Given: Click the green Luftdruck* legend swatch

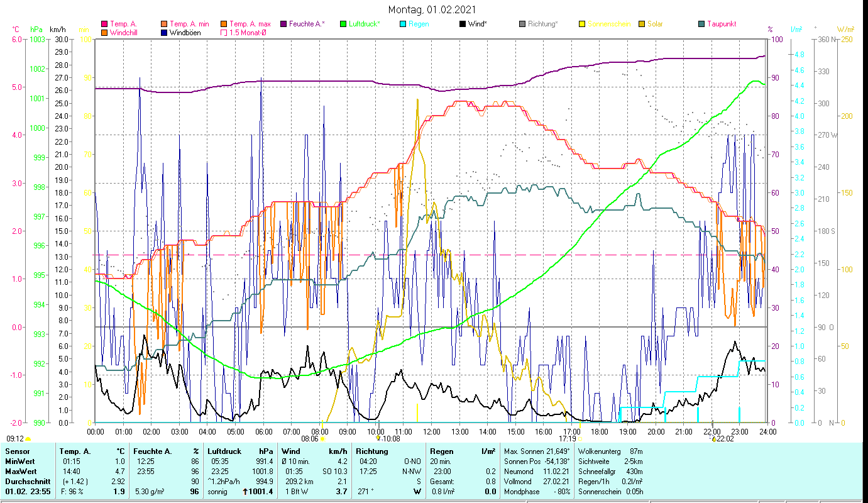Looking at the screenshot, I should [343, 24].
